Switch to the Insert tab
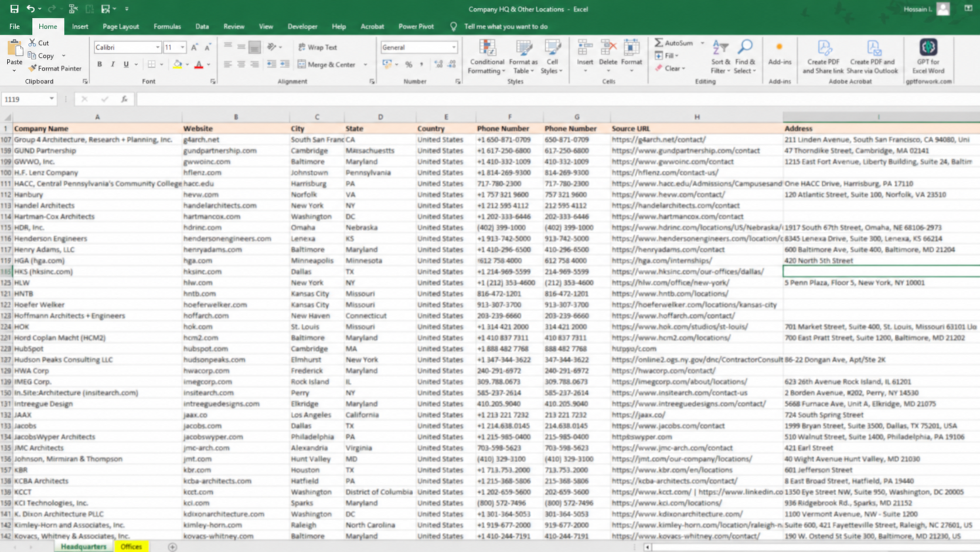The height and width of the screenshot is (552, 980). 80,26
